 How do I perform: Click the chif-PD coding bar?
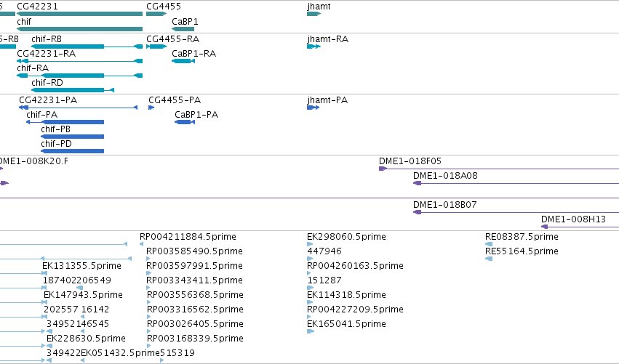(72, 151)
